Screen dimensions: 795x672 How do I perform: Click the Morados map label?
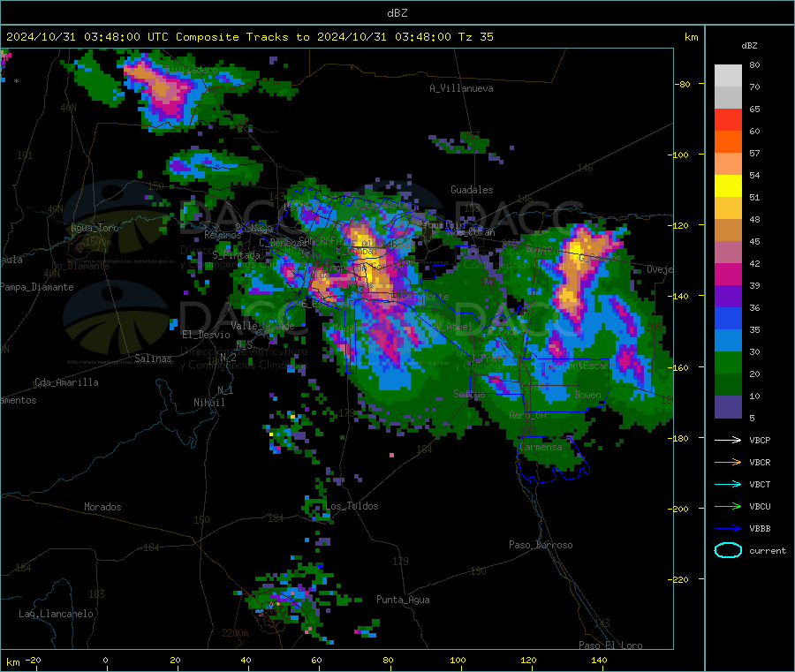[x=102, y=507]
